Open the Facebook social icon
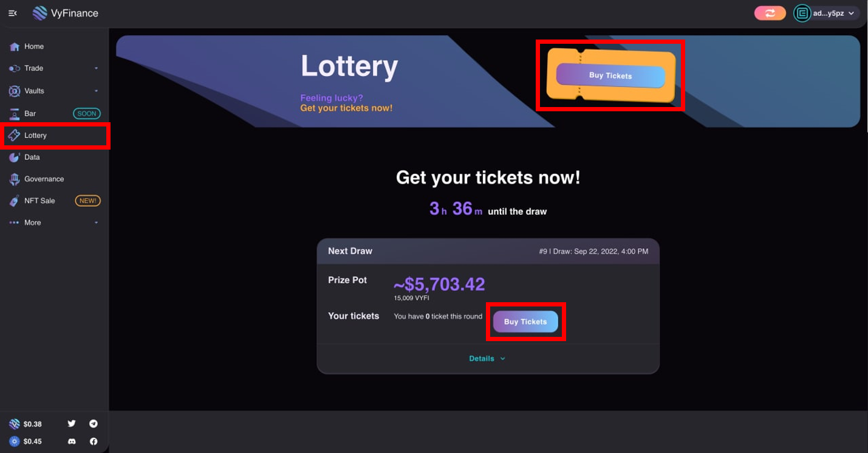Screen dimensions: 868x453 click(94, 441)
